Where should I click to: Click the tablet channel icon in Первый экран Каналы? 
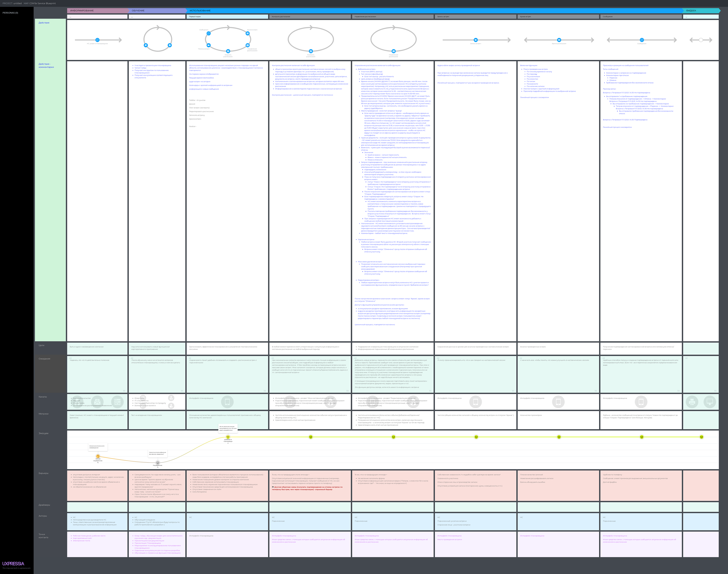227,402
